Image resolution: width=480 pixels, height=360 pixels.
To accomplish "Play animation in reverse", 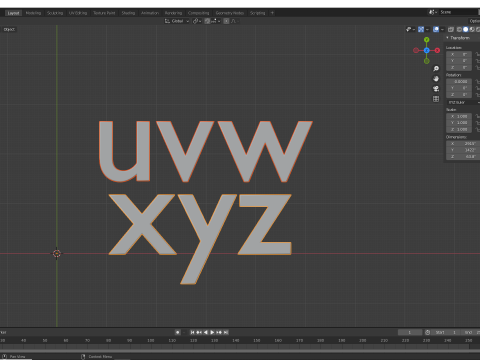I will pos(206,332).
